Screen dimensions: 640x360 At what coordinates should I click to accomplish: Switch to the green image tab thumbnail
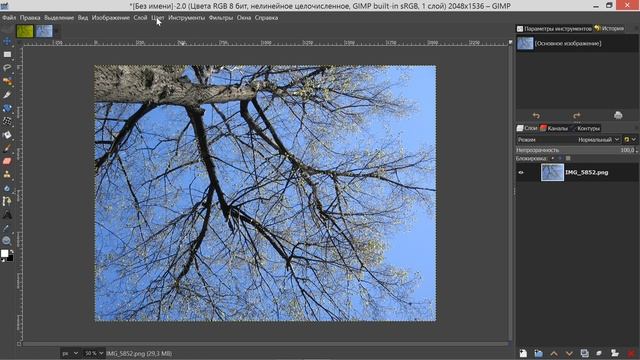(x=25, y=31)
